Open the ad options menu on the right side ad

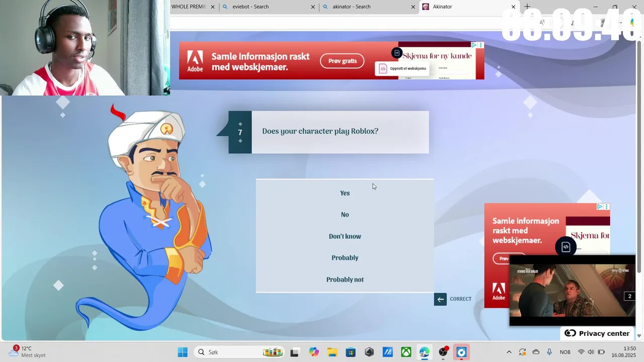[x=607, y=207]
